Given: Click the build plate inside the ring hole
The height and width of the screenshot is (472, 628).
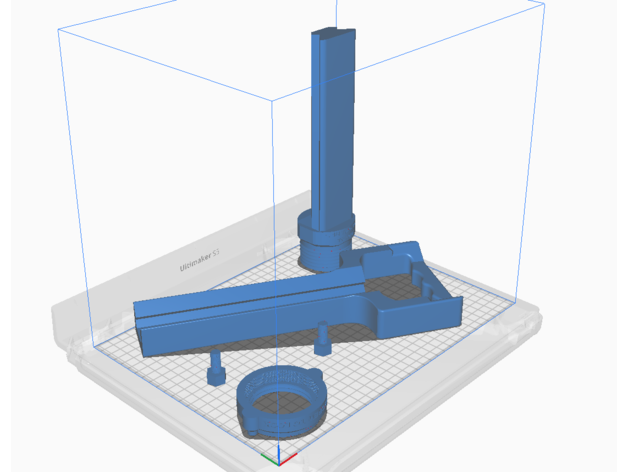Looking at the screenshot, I should click(282, 399).
